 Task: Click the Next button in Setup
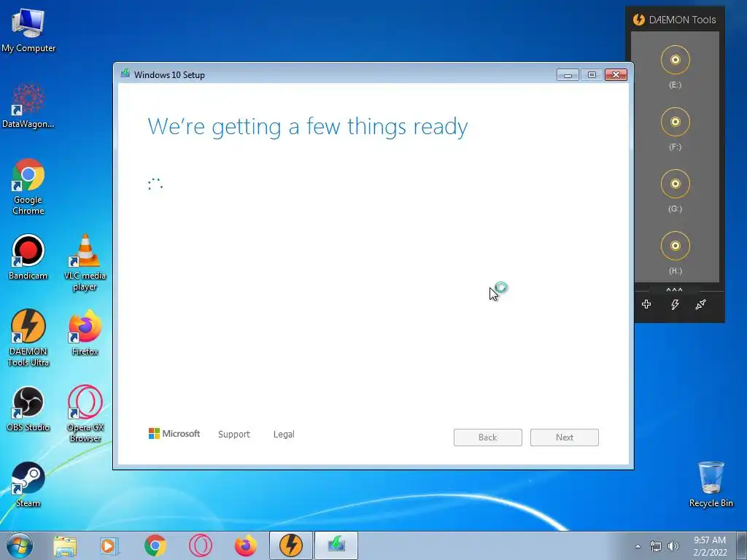(565, 437)
